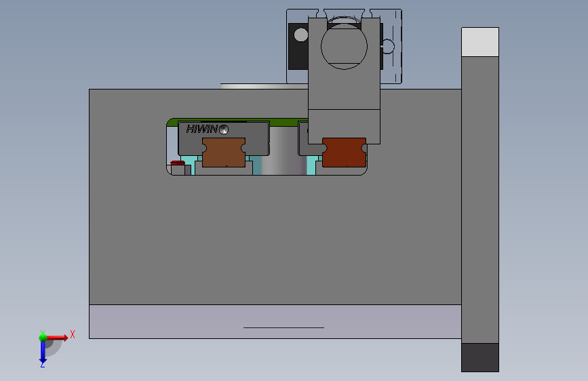The image size is (588, 381).
Task: Select the small red part in the cavity
Action: coord(178,163)
